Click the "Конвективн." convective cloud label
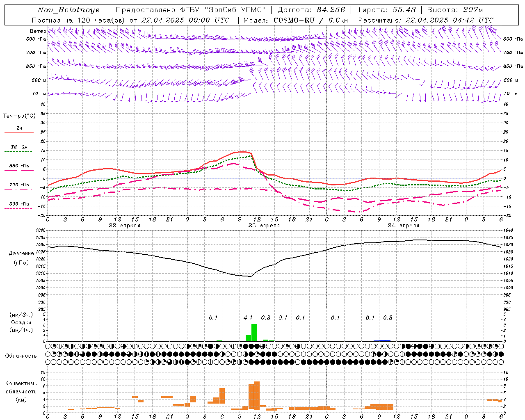 (x=21, y=383)
